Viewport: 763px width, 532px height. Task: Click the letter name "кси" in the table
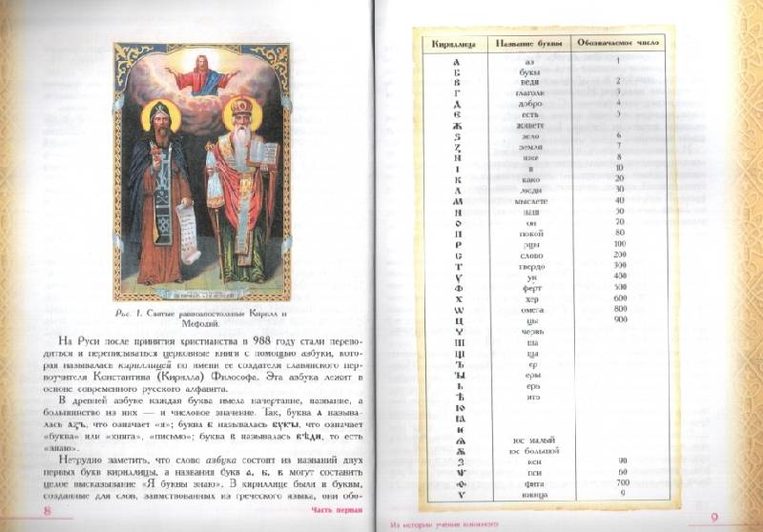[x=534, y=462]
